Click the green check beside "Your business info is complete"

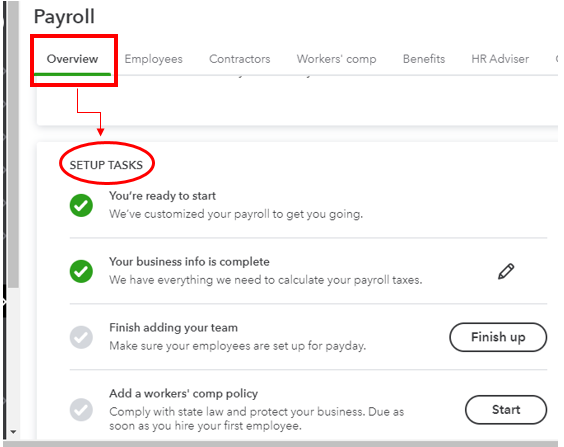(x=81, y=272)
